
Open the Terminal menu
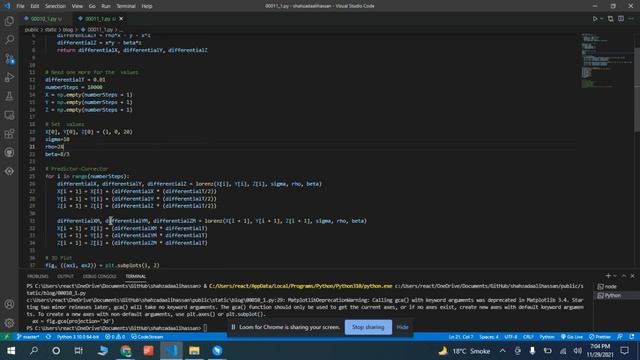pos(126,6)
